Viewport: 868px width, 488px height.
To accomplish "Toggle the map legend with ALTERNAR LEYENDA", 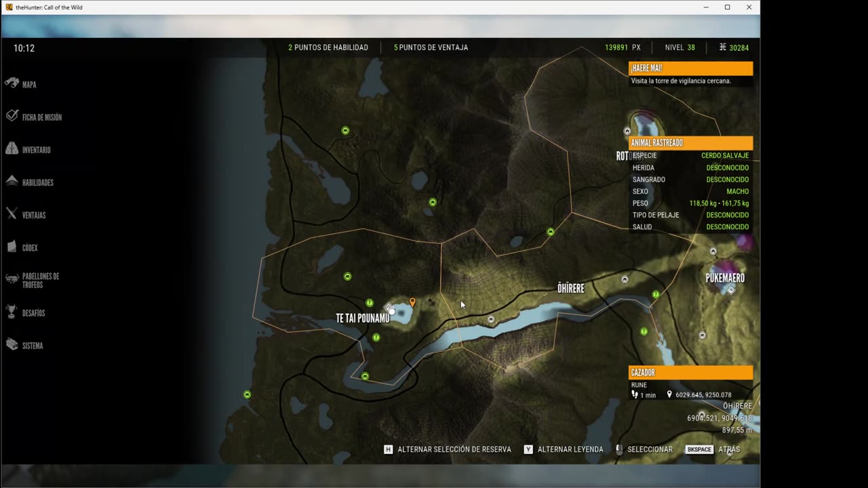I will coord(564,449).
